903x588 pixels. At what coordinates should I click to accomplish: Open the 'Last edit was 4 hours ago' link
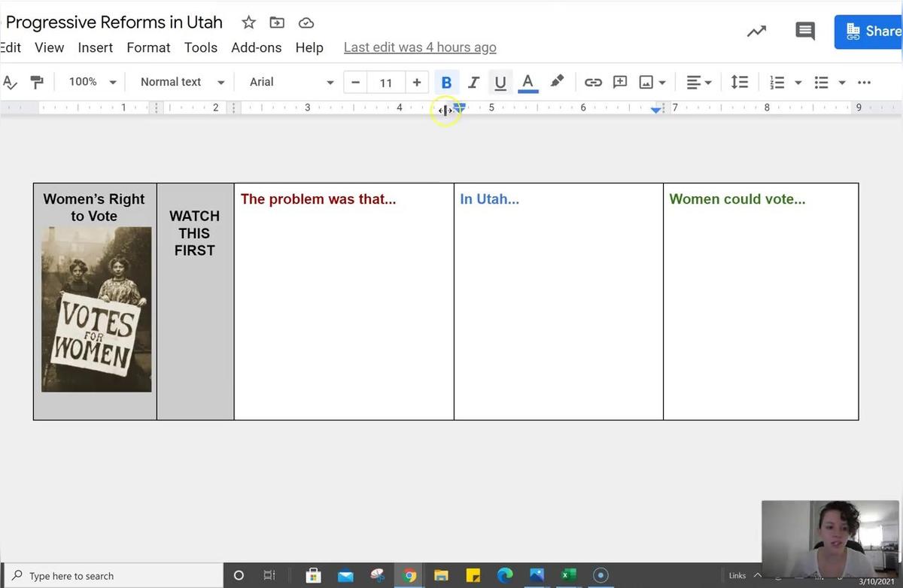click(420, 47)
